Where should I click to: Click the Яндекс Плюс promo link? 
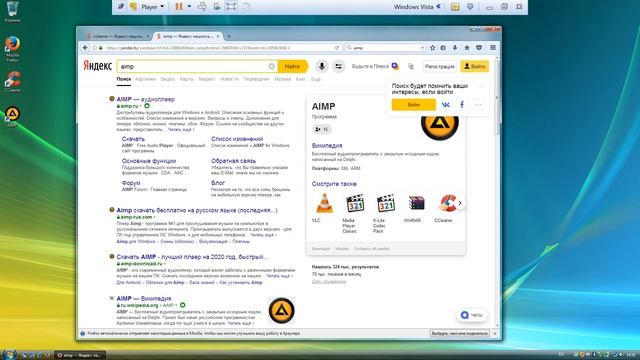click(375, 66)
